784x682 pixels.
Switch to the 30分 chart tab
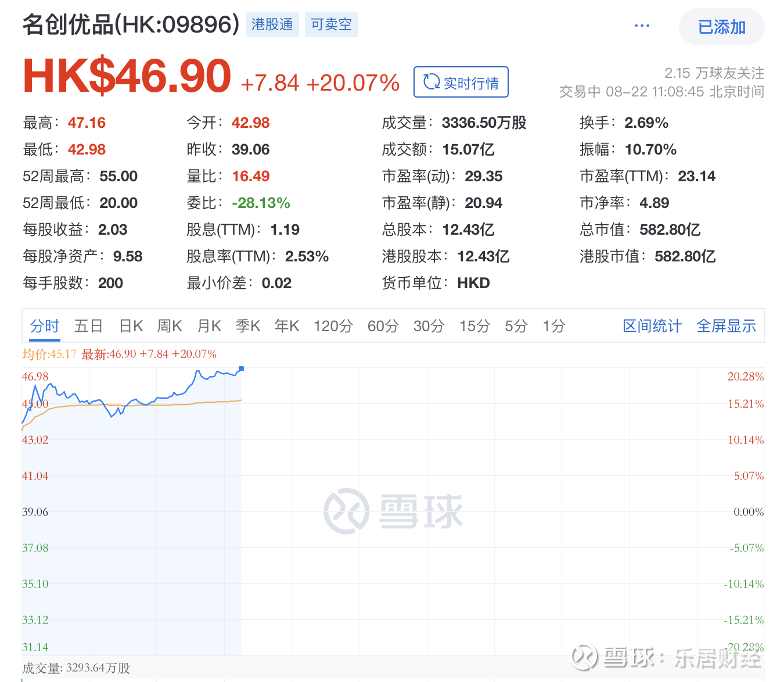429,326
